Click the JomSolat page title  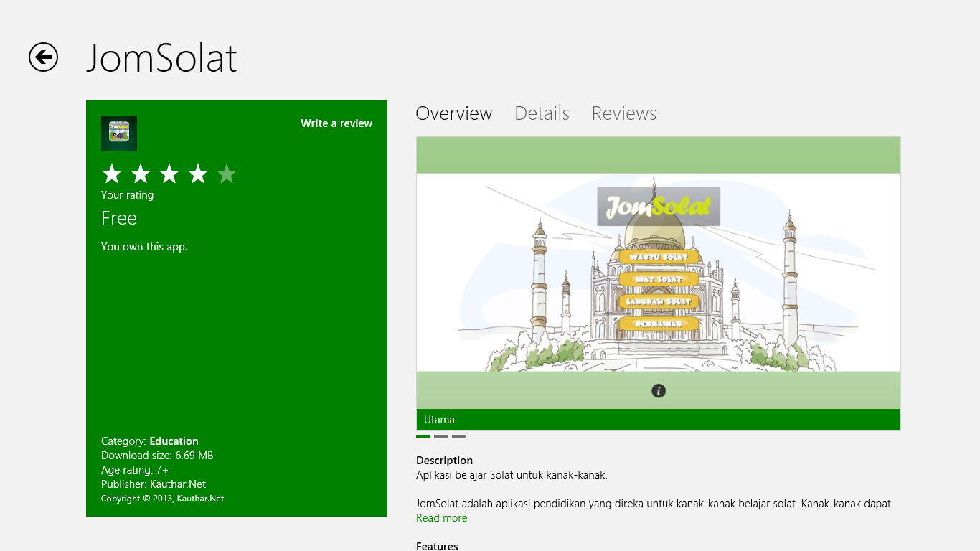(161, 58)
